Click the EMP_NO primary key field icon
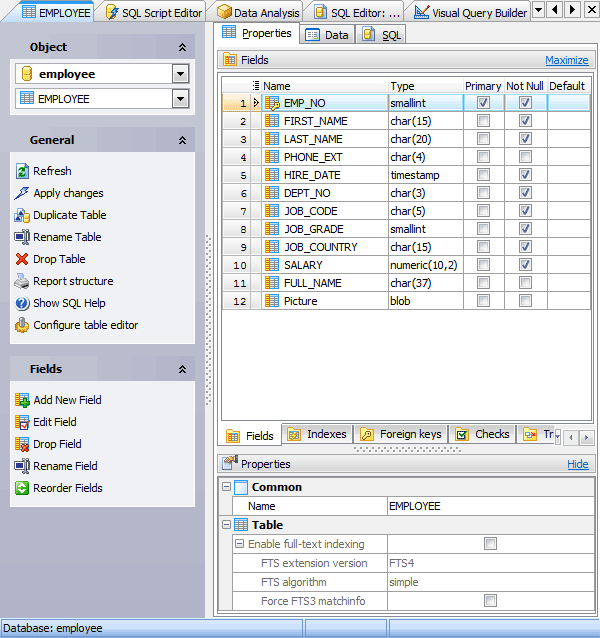The image size is (600, 638). tap(272, 103)
